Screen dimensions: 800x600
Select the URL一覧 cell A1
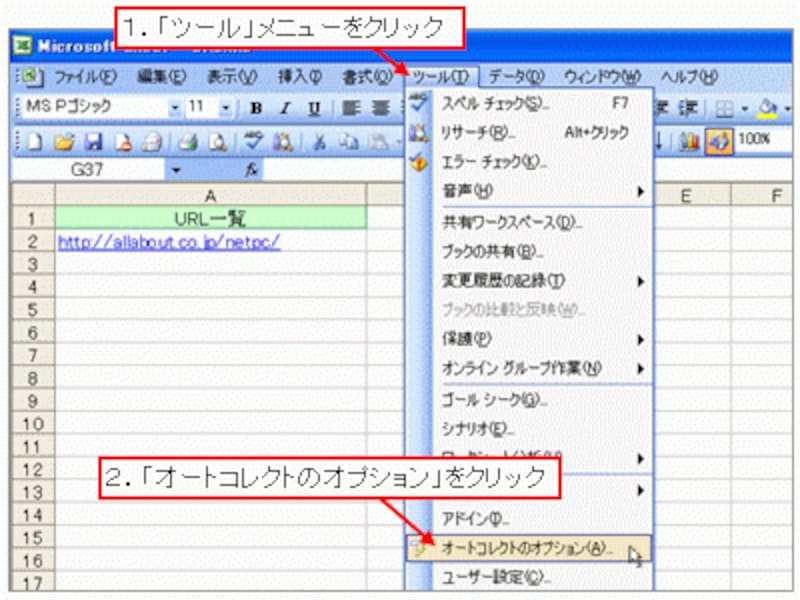tap(211, 218)
